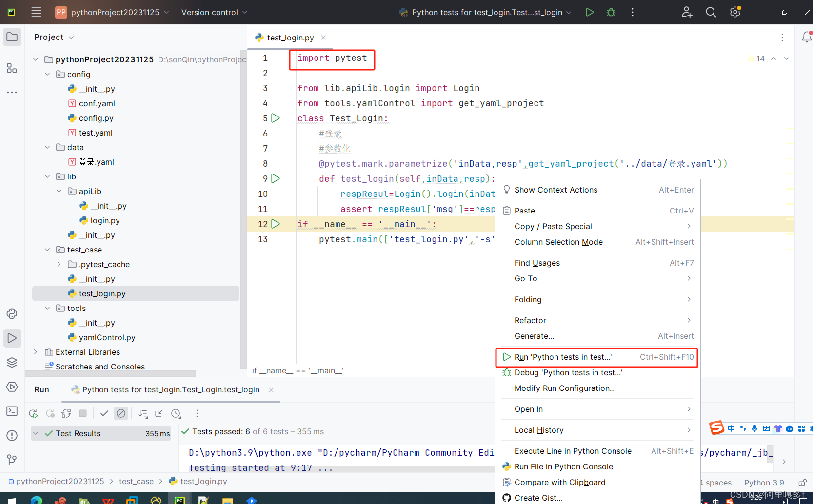Switch to test_login.py editor tab
The image size is (813, 504).
290,38
